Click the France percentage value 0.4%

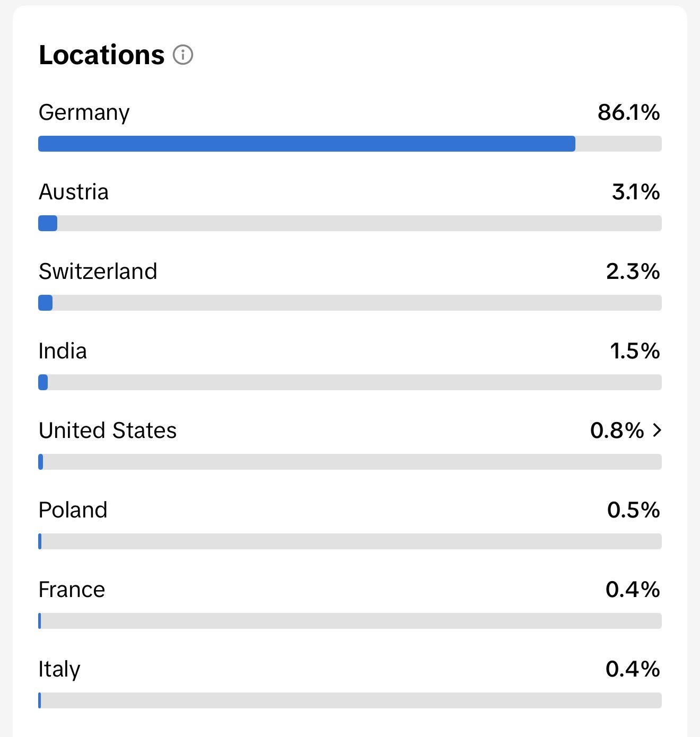click(632, 590)
